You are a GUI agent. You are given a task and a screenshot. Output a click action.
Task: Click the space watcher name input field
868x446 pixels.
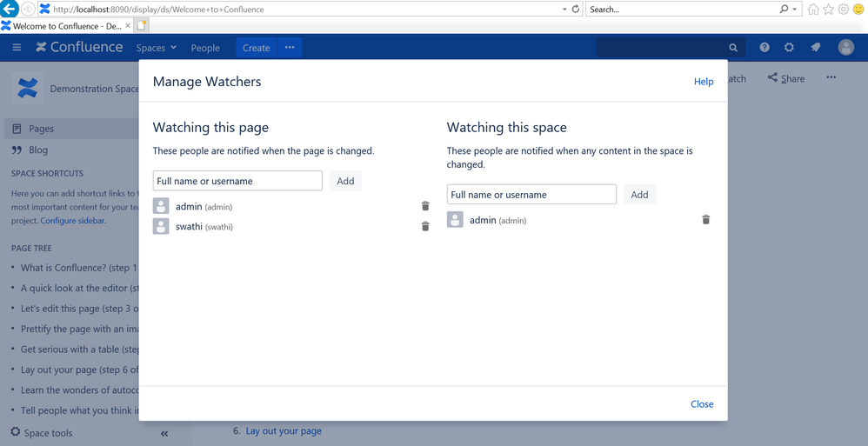531,194
